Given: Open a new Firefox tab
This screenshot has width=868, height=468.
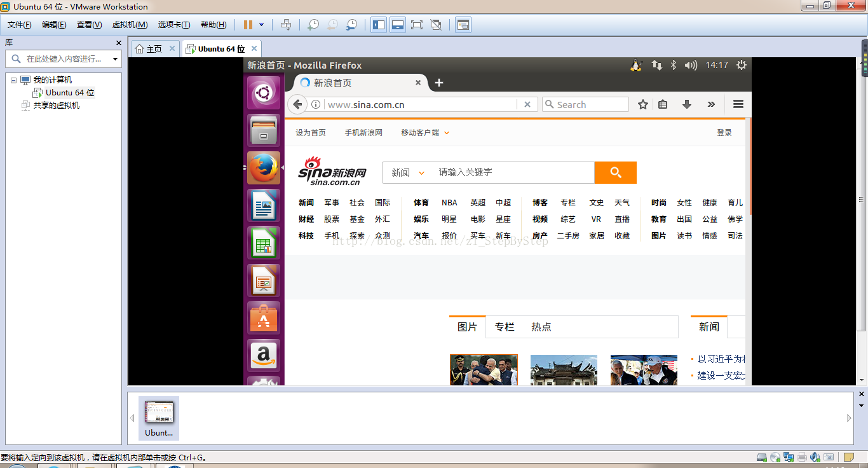Looking at the screenshot, I should [438, 83].
